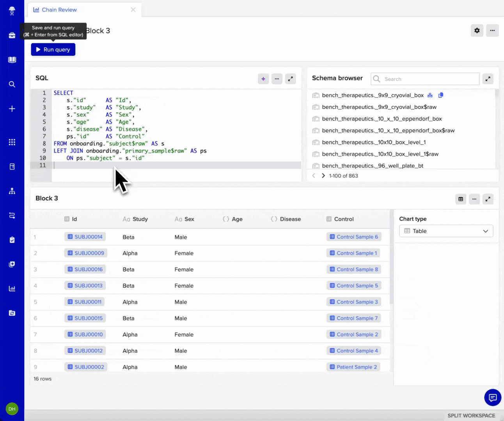Click the Run query button
This screenshot has height=421, width=504.
click(53, 50)
